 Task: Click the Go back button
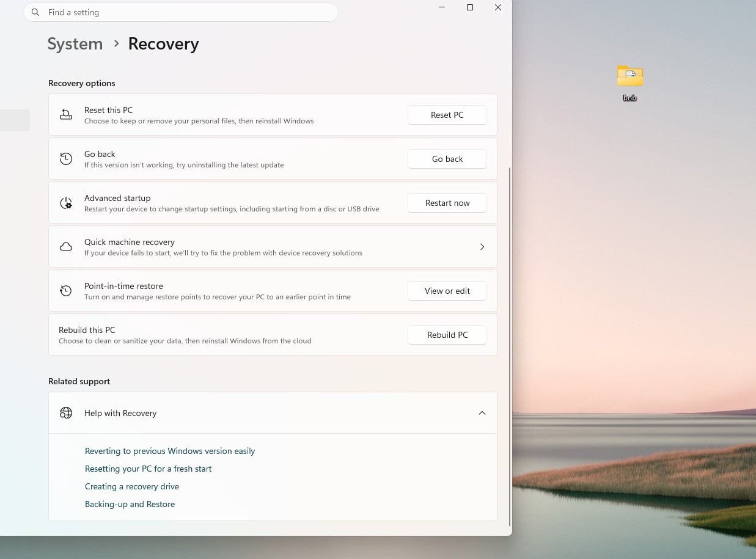pos(447,159)
